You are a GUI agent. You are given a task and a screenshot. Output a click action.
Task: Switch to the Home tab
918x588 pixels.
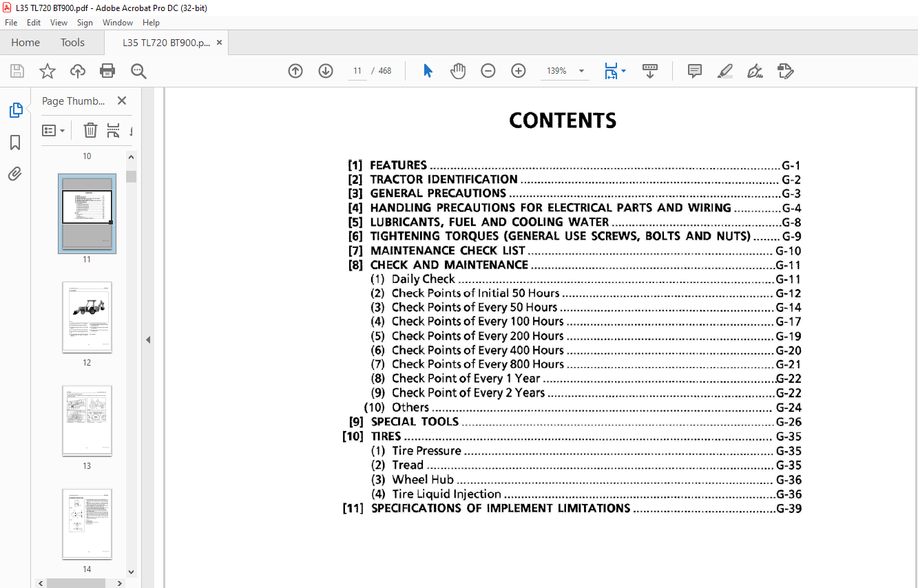(25, 43)
